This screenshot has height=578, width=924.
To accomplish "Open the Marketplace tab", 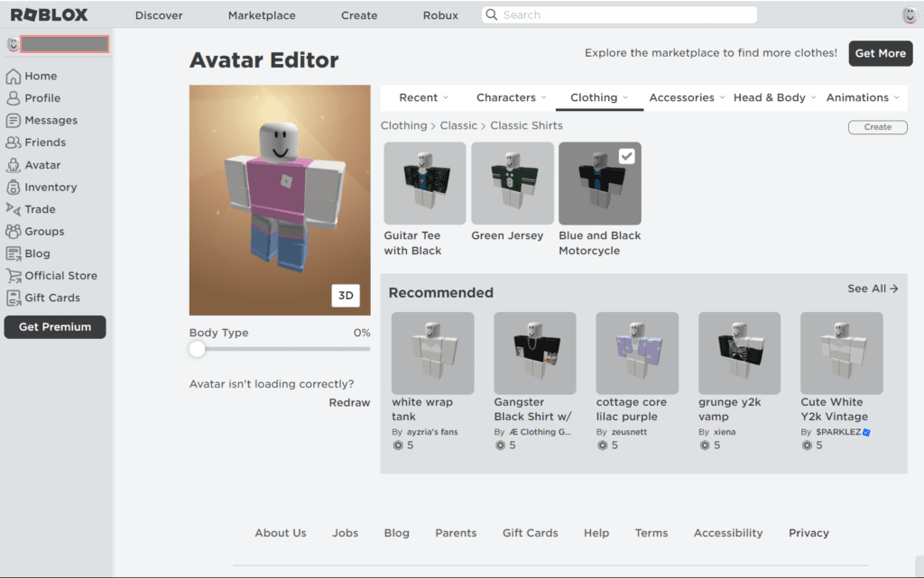I will (x=262, y=15).
